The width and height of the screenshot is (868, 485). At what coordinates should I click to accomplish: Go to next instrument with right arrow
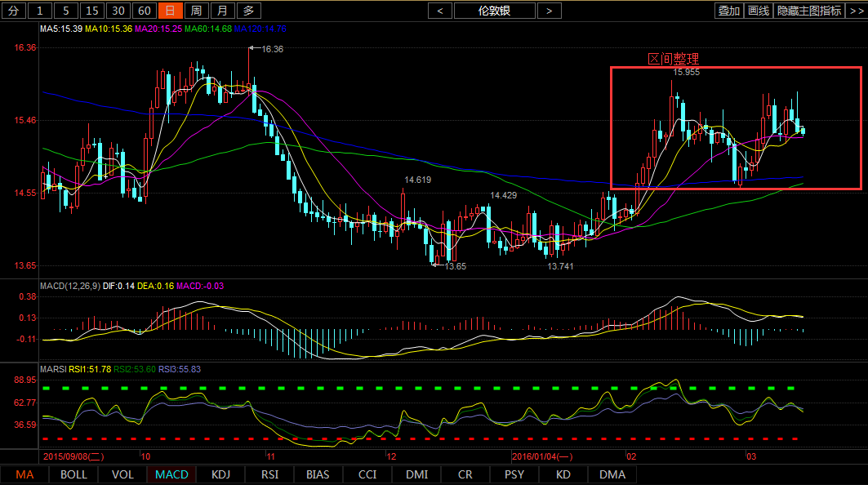pos(550,11)
